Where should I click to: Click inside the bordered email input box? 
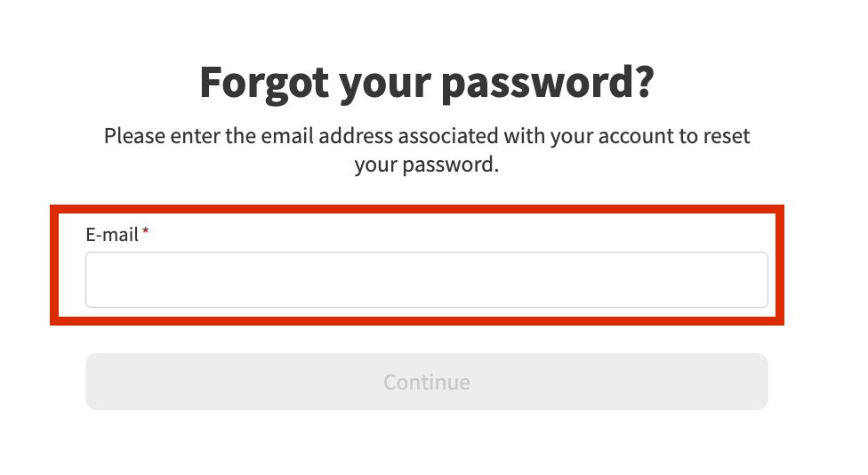click(x=426, y=280)
